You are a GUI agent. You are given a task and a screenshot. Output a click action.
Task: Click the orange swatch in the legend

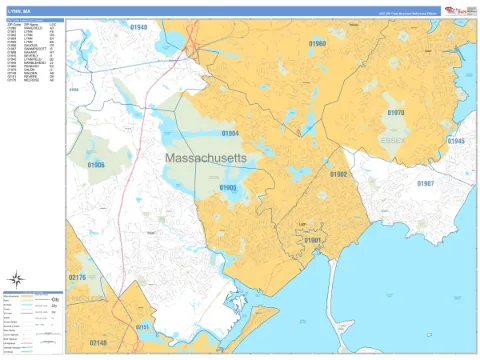click(27, 296)
